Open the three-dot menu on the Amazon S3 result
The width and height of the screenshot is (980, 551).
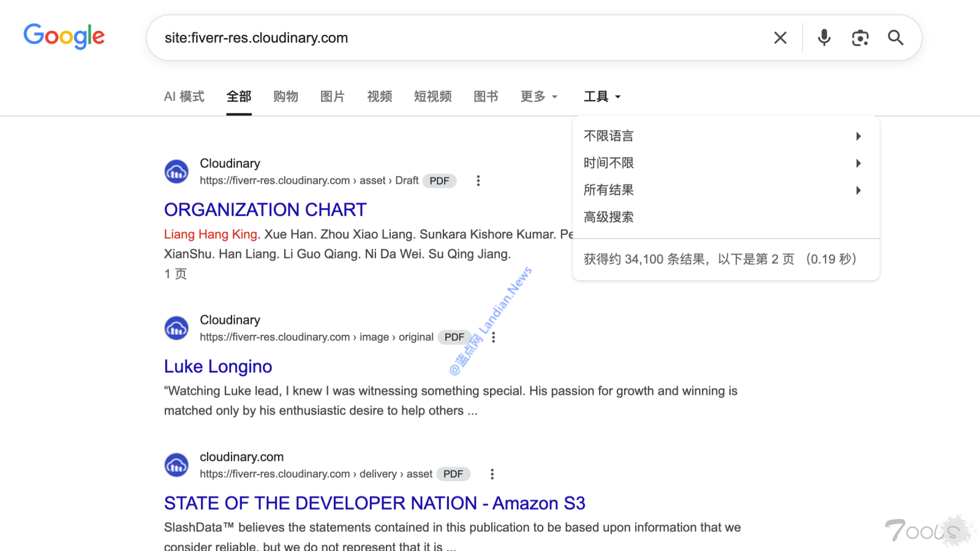492,473
